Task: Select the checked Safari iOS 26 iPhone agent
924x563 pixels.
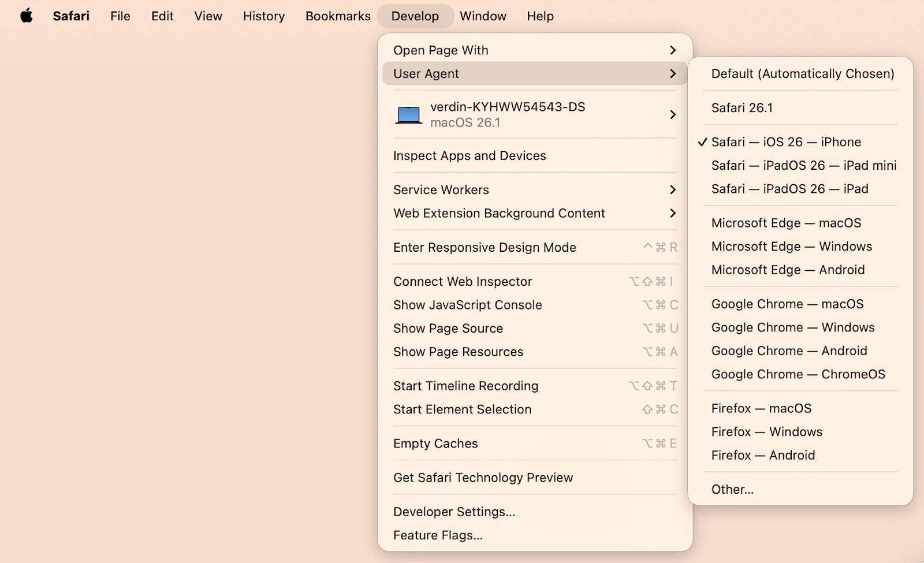Action: (785, 142)
